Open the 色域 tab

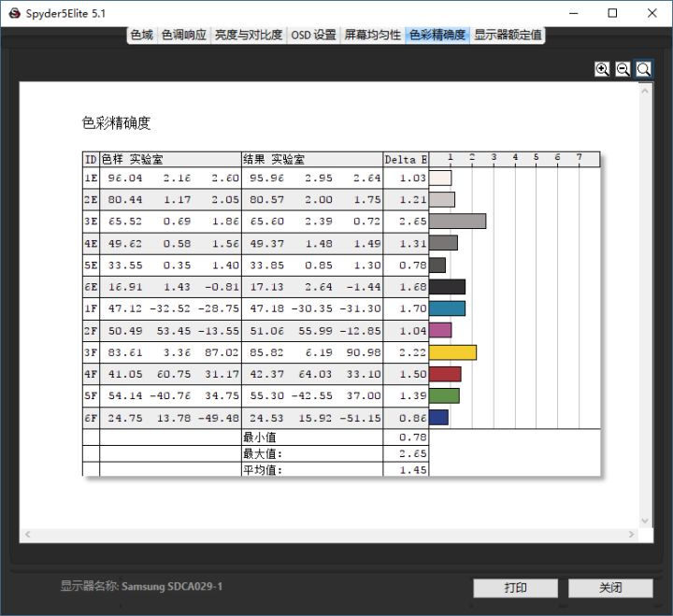tap(142, 35)
